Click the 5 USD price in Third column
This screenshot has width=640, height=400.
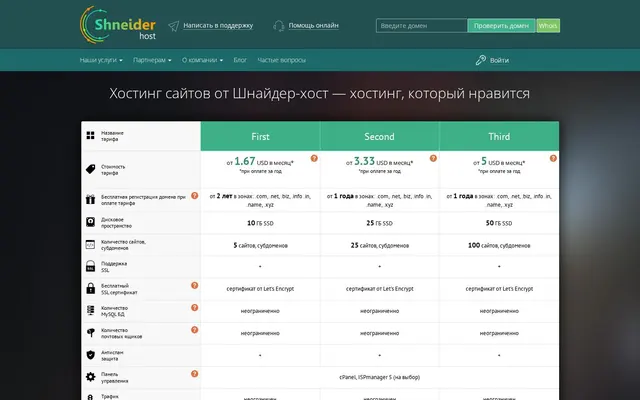(x=499, y=162)
